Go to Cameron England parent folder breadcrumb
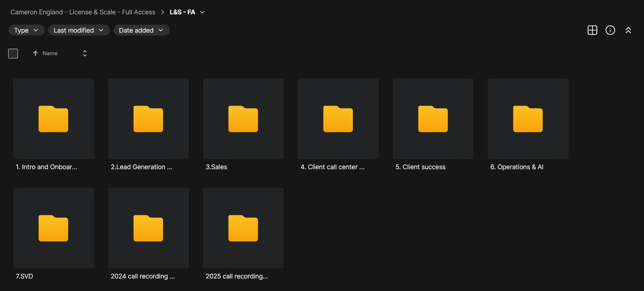This screenshot has width=644, height=291. pos(83,12)
